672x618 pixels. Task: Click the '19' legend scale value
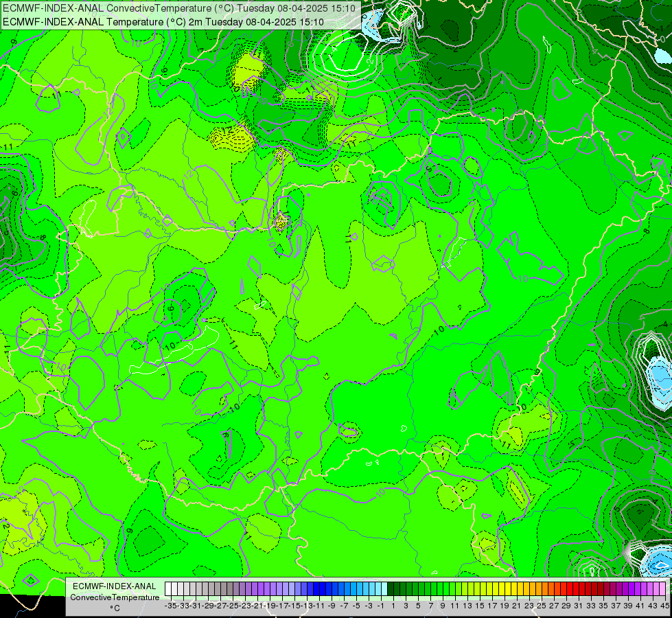pyautogui.click(x=505, y=606)
